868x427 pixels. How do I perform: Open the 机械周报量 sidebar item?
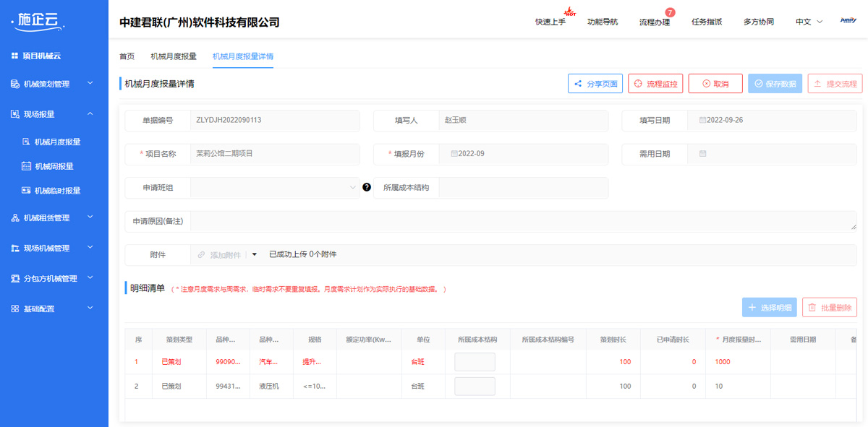coord(54,166)
